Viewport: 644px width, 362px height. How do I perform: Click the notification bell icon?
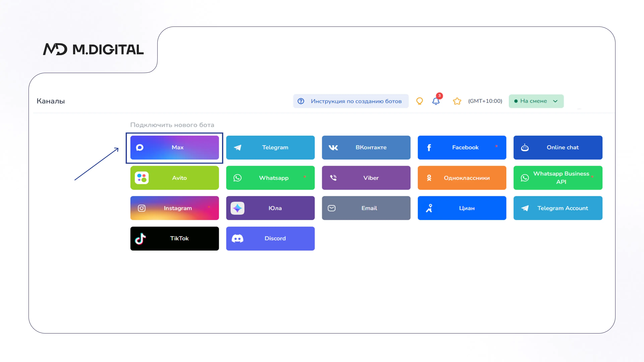(436, 101)
